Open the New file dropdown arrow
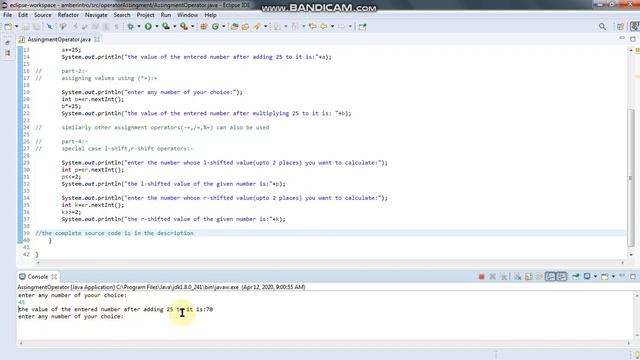The image size is (640, 360). pyautogui.click(x=16, y=27)
